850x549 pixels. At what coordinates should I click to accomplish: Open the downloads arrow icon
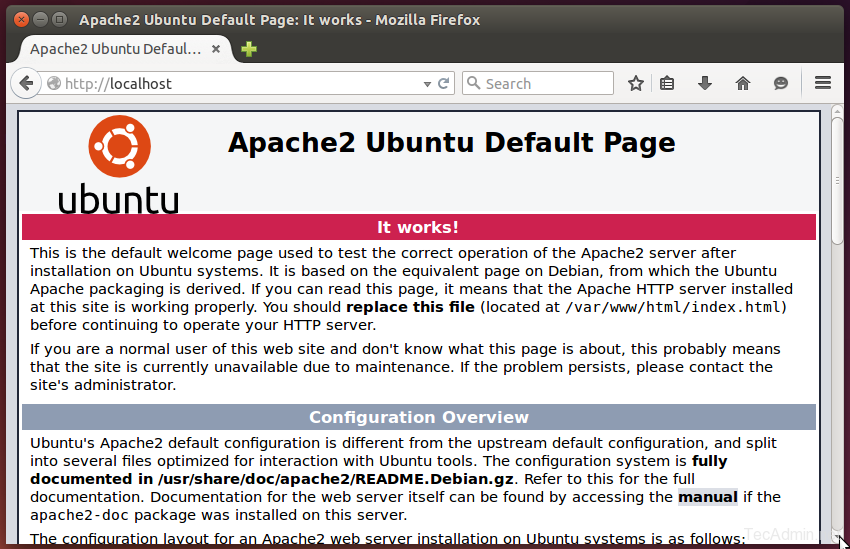[x=705, y=84]
